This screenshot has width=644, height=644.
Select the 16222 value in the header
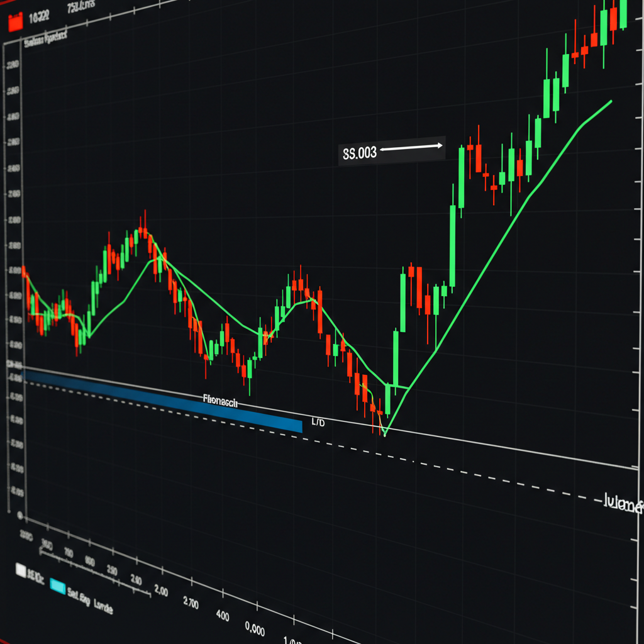40,17
